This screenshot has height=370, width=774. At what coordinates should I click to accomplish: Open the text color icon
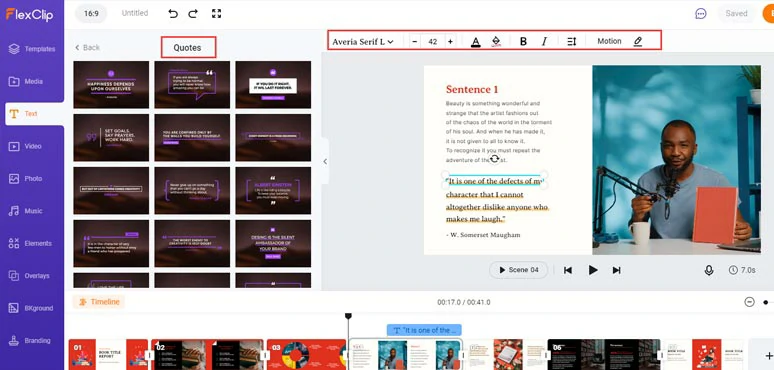click(475, 42)
